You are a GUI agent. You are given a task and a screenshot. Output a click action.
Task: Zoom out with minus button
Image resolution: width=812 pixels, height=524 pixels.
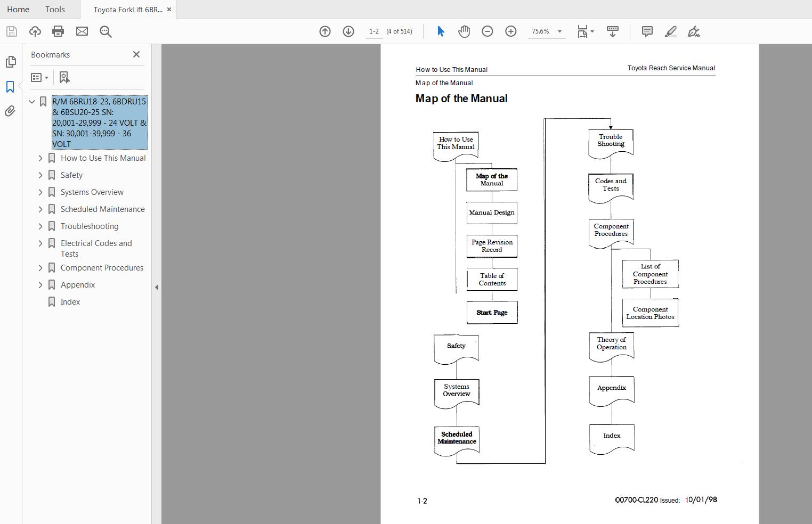(487, 31)
